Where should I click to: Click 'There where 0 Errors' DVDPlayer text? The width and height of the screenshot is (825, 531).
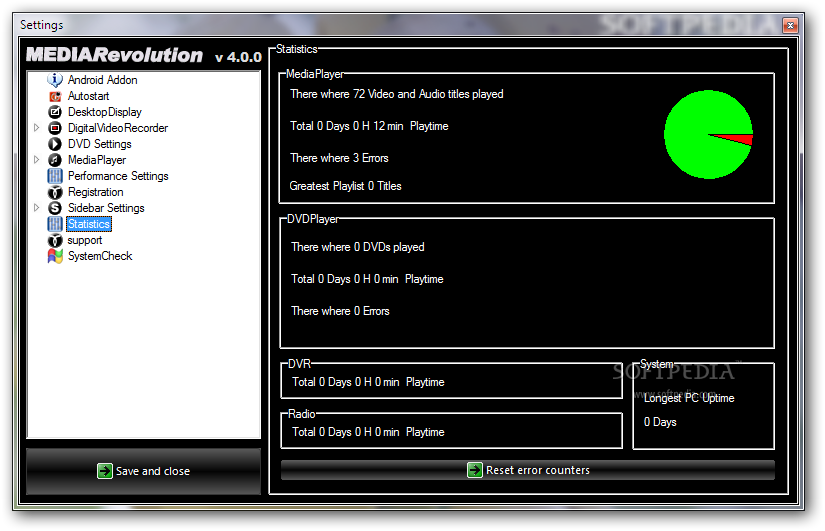click(x=340, y=311)
